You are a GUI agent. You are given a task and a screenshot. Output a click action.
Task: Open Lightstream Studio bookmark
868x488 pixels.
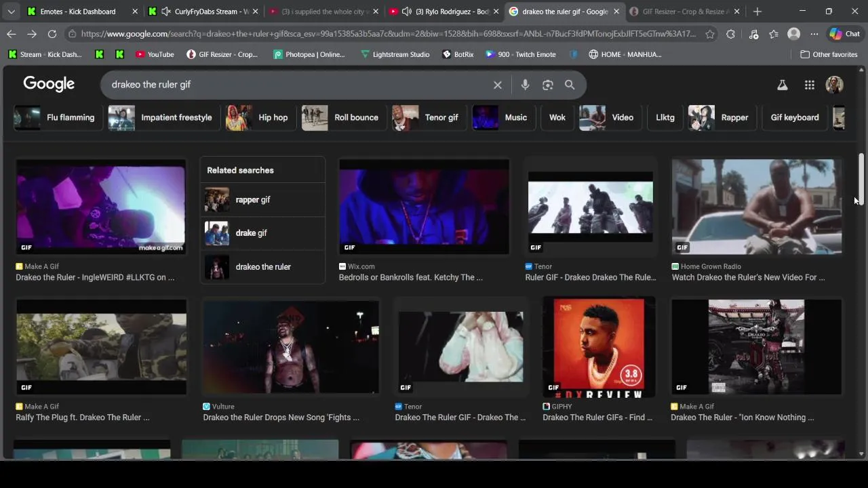click(x=395, y=54)
